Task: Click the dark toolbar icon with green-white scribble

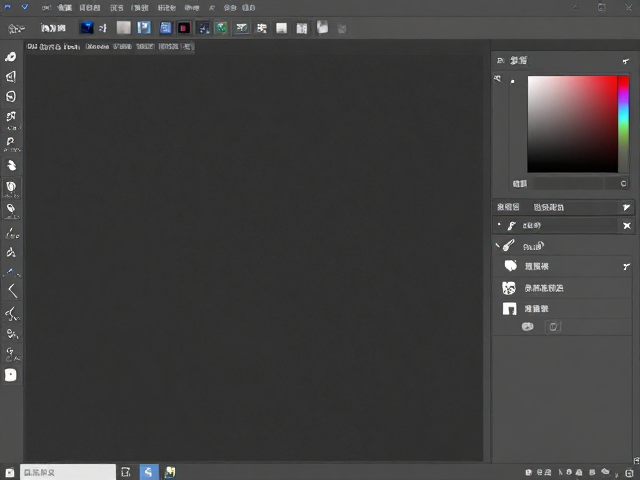Action: tap(242, 28)
